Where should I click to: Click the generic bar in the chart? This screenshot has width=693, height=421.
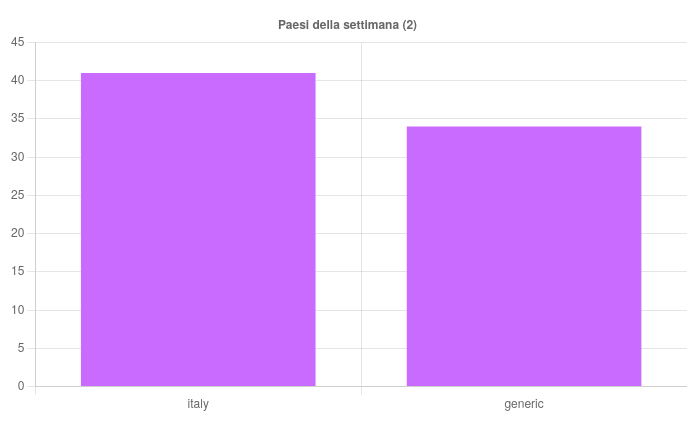[x=524, y=256]
